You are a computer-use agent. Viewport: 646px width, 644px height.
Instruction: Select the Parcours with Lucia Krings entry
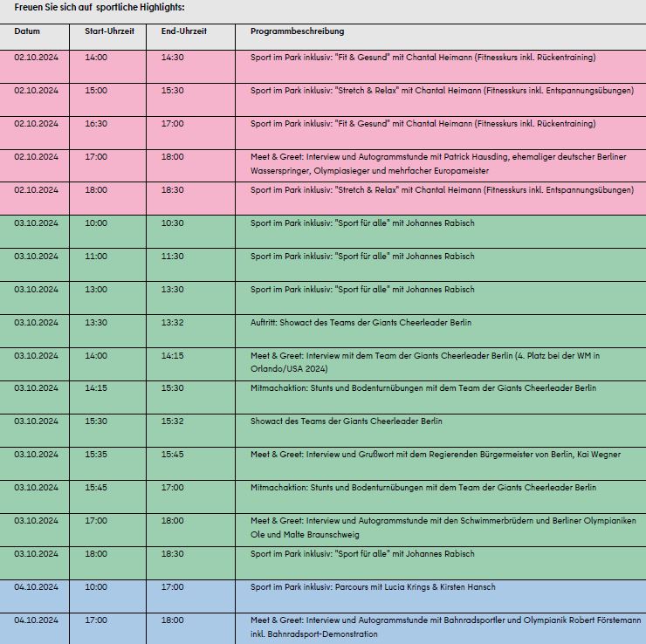coord(385,587)
